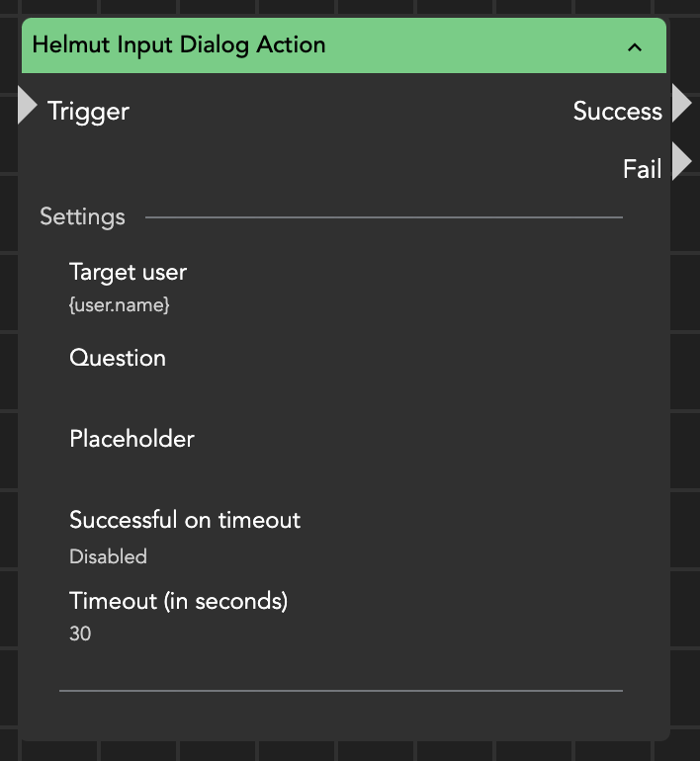Click the divider line below Timeout
This screenshot has width=700, height=761.
point(341,690)
